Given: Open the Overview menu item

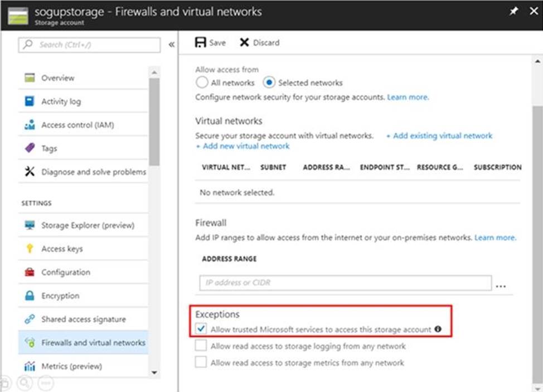Looking at the screenshot, I should click(57, 78).
